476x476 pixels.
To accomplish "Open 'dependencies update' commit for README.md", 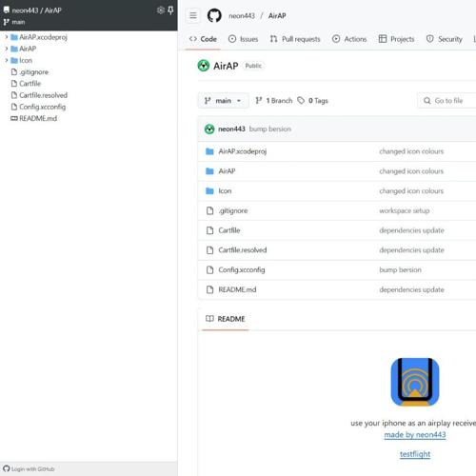I will coord(411,289).
